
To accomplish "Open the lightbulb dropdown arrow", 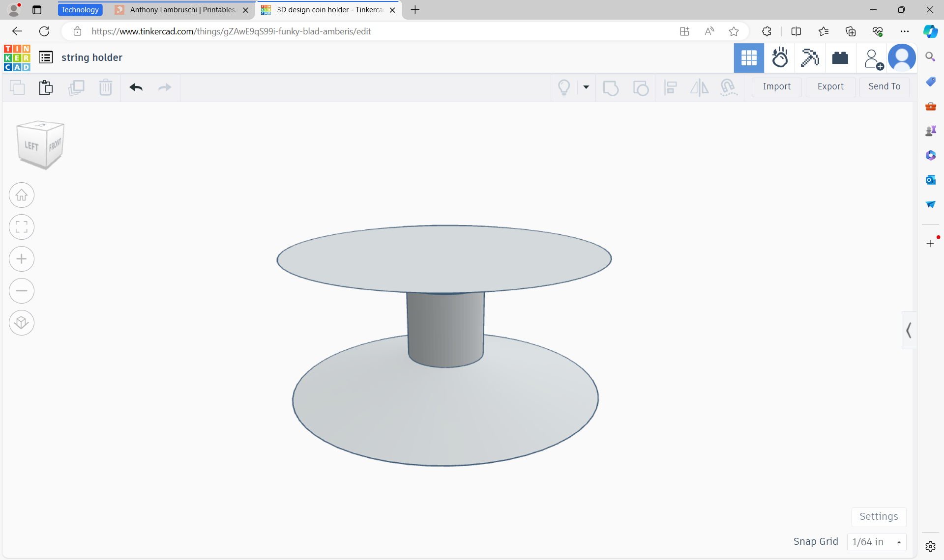I will pos(586,87).
